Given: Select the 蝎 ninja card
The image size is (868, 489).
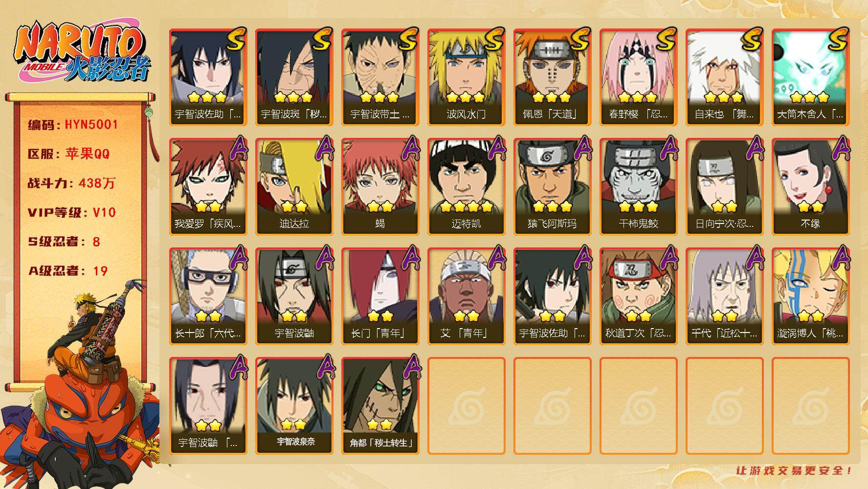Looking at the screenshot, I should pyautogui.click(x=380, y=187).
